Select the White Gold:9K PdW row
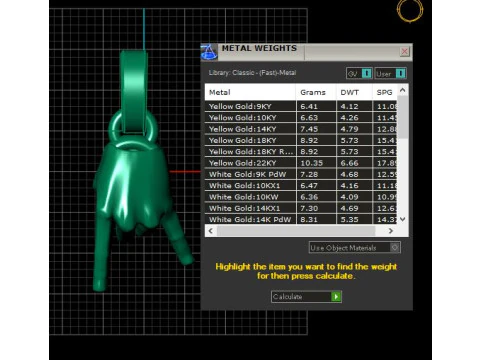 tap(301, 174)
